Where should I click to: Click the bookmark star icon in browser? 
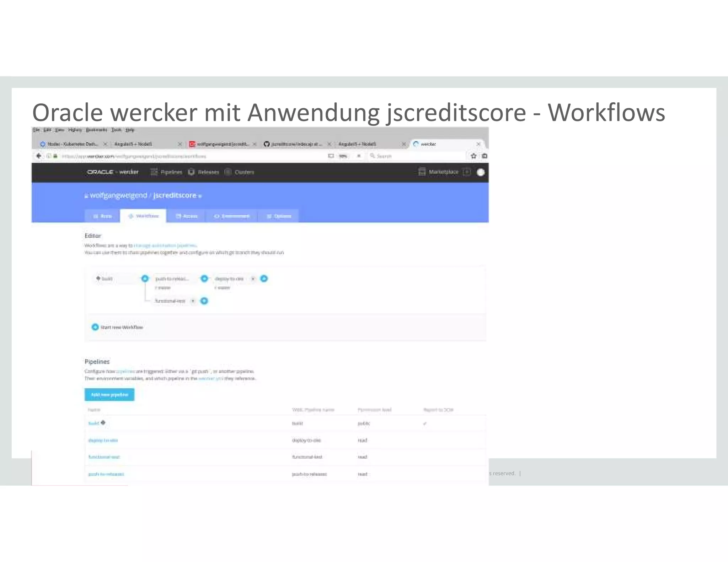(x=473, y=156)
